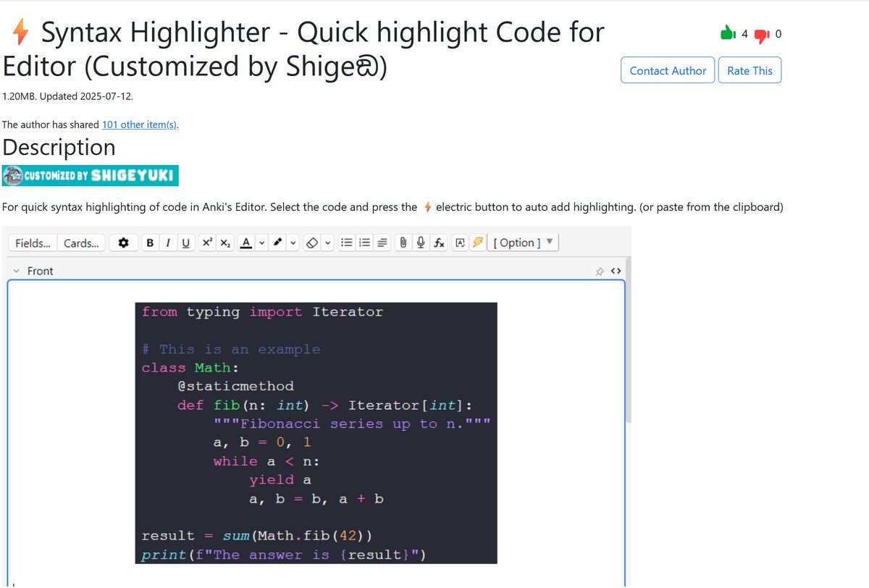Viewport: 869px width, 588px height.
Task: Click the '@staticmethod' line in code
Action: click(x=235, y=386)
